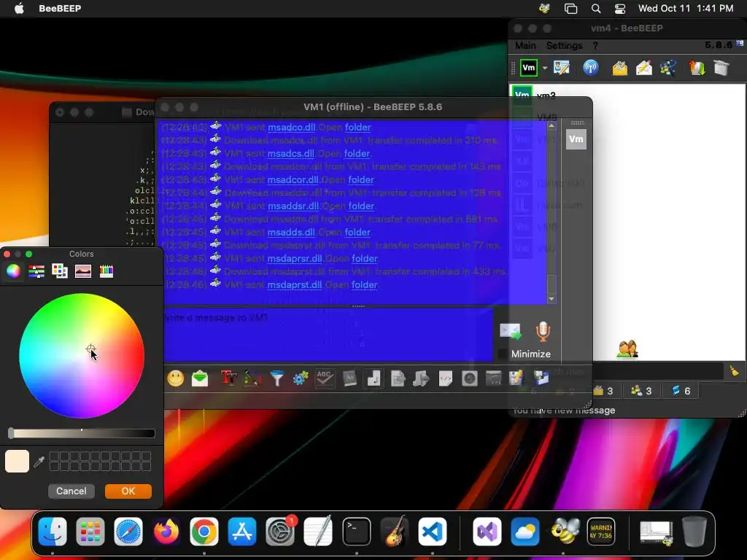Screen dimensions: 747x560
Task: Click the code snippet page icon
Action: pos(446,378)
